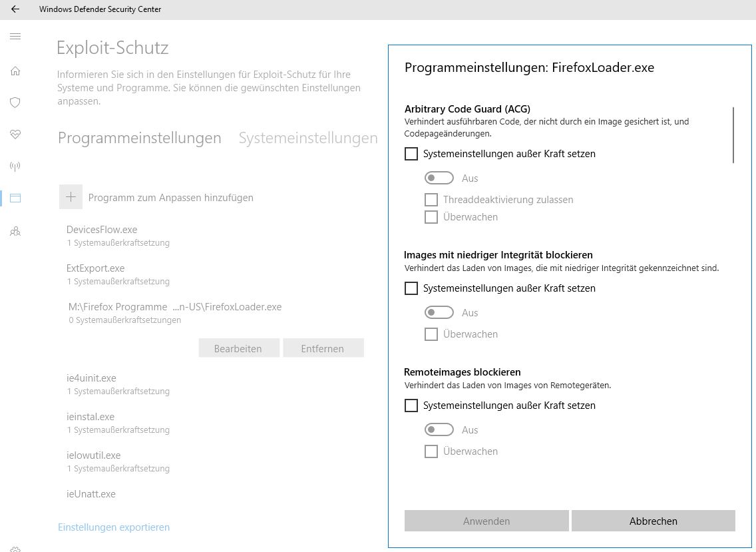Open Virus protection shield icon

point(15,103)
